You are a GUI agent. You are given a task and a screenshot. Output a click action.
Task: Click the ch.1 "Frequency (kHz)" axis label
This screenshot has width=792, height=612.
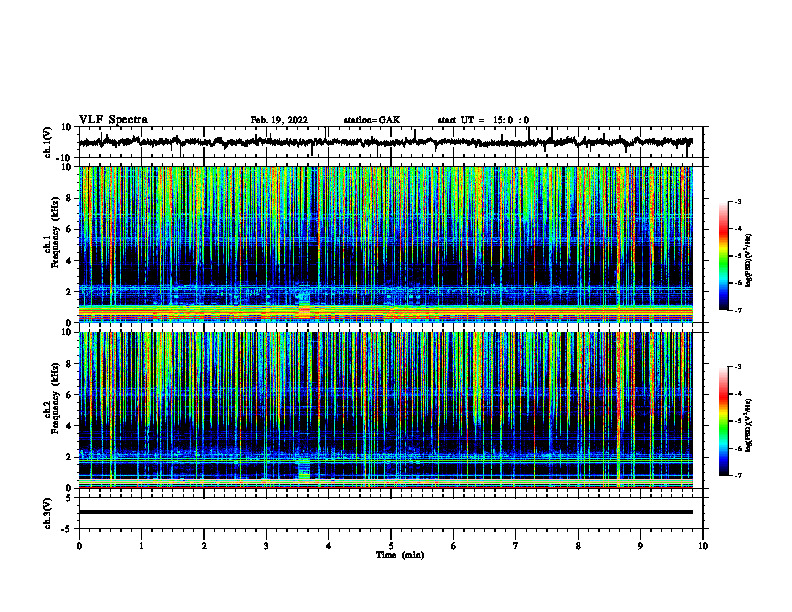point(56,233)
